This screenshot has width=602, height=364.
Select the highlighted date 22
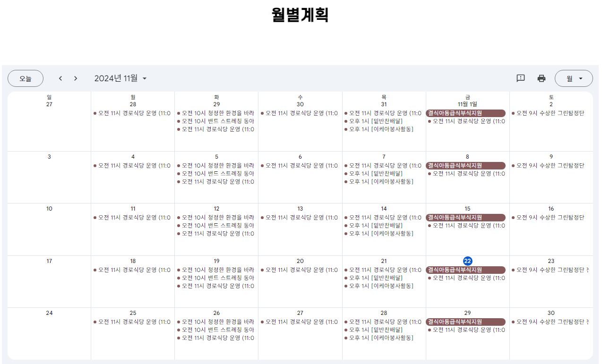pyautogui.click(x=467, y=261)
